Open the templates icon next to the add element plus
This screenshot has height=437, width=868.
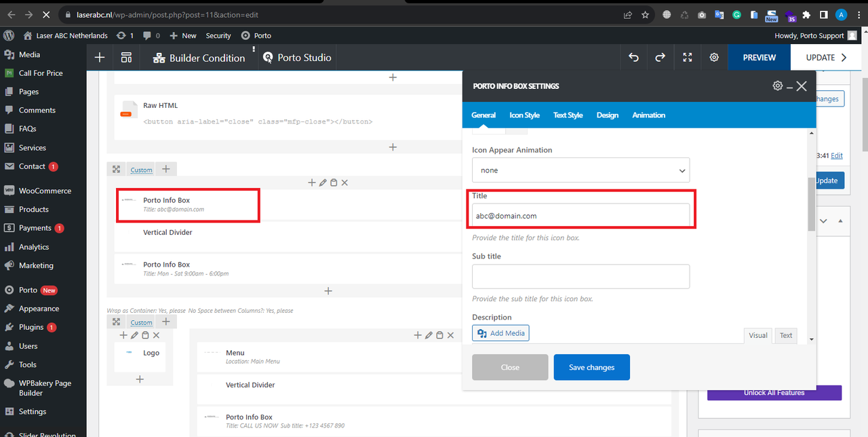click(126, 58)
